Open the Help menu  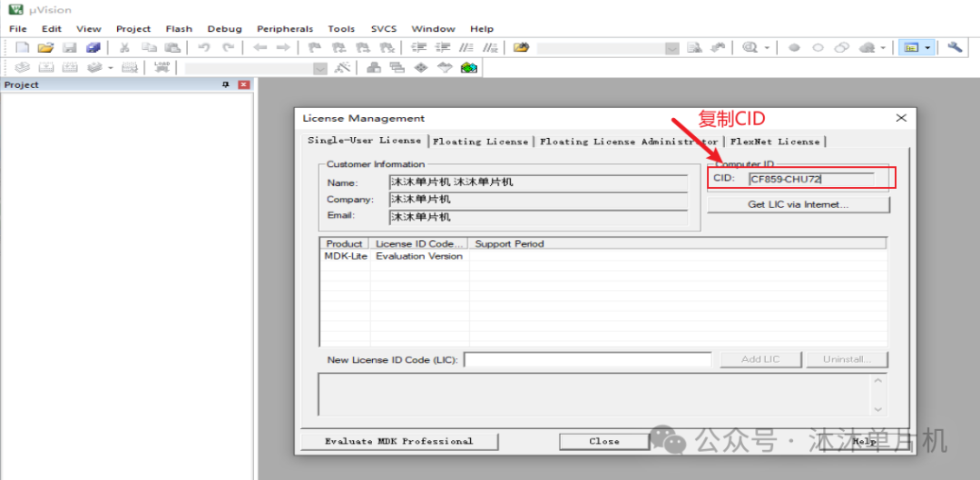pos(482,29)
